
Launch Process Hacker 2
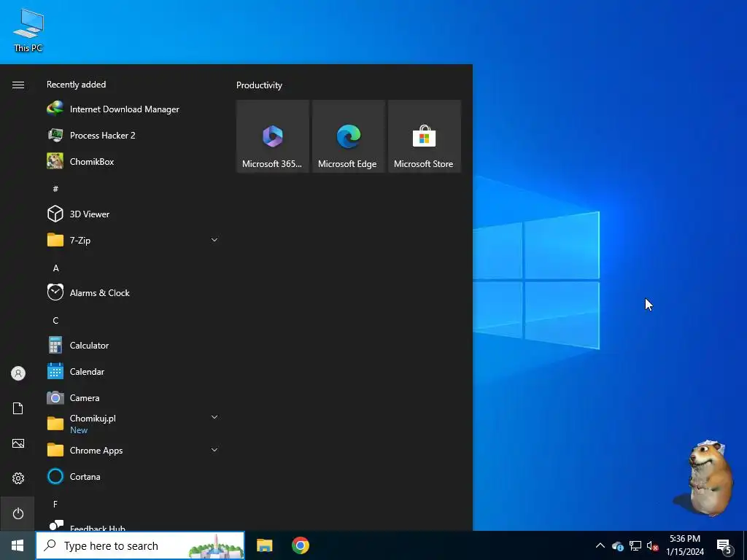pos(133,135)
